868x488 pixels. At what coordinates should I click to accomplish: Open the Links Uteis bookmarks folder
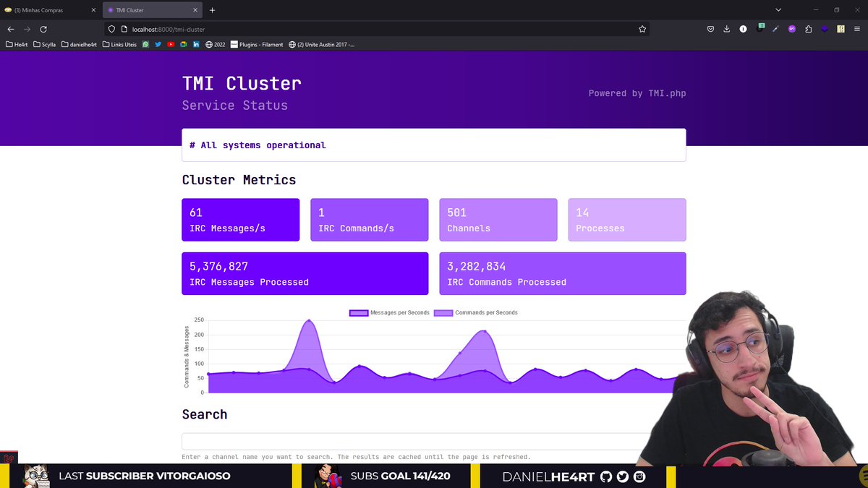coord(119,44)
